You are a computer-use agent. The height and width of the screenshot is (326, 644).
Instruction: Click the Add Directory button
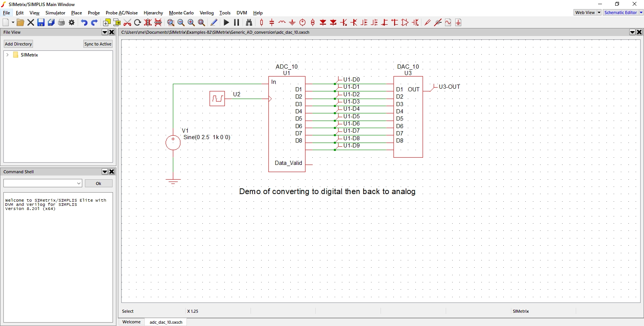[18, 44]
